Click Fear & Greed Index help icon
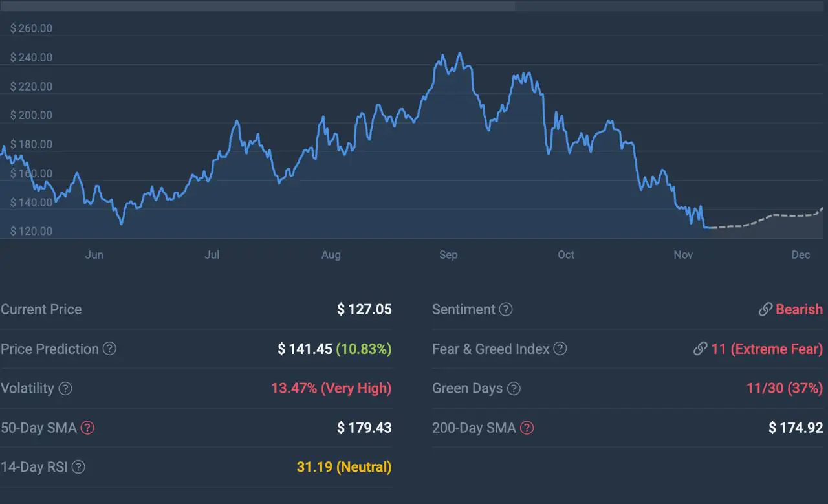The height and width of the screenshot is (504, 828). click(560, 349)
